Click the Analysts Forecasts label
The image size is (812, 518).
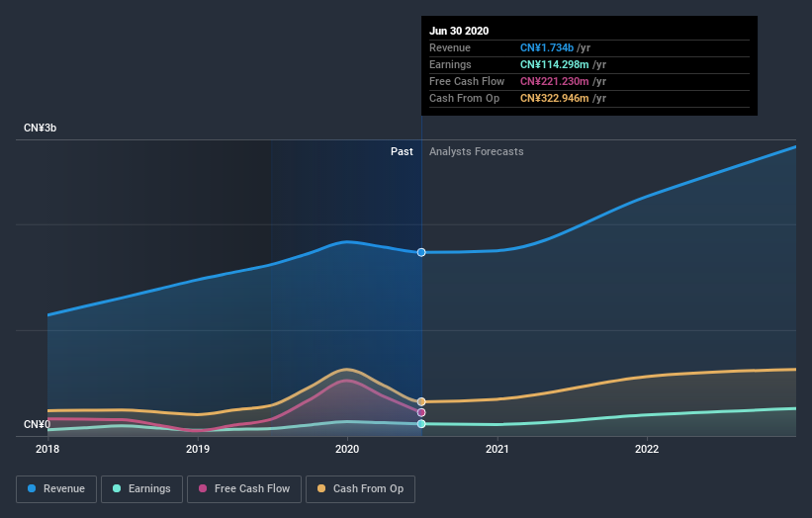pos(477,151)
